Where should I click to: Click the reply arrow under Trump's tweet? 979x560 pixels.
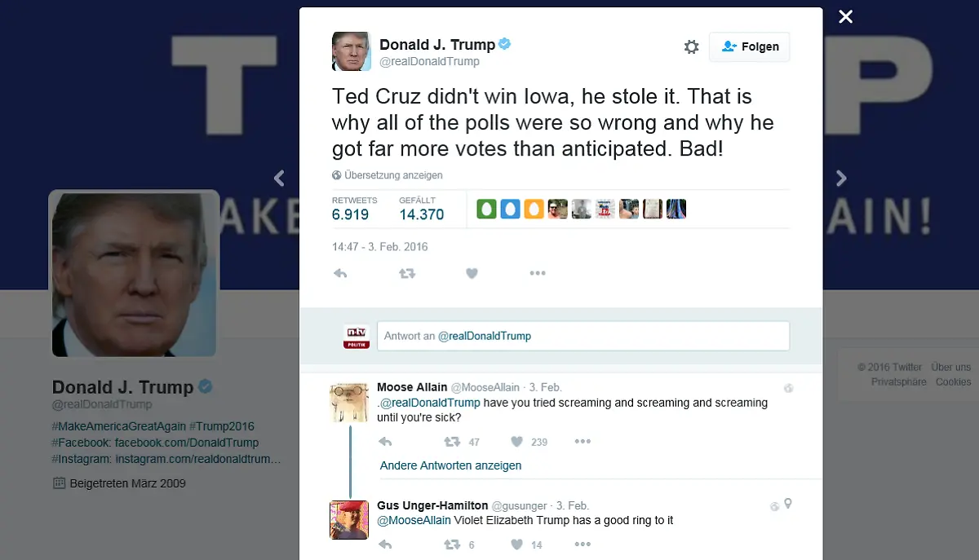340,273
